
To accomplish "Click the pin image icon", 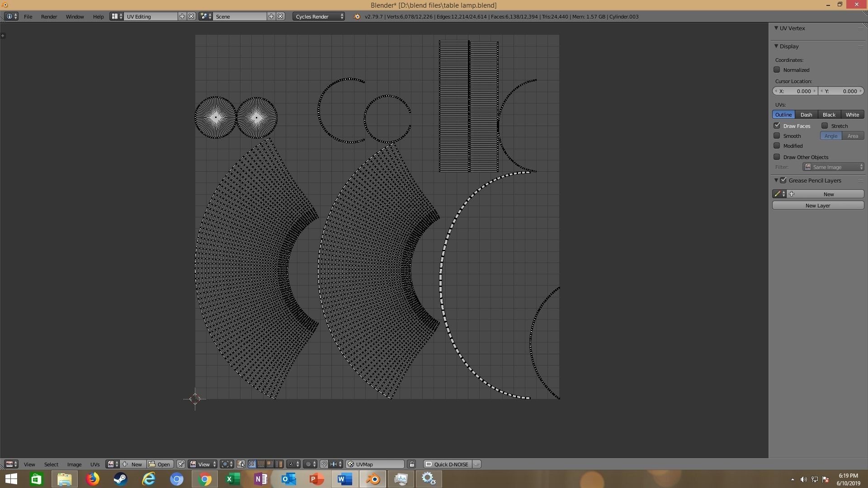I will click(x=180, y=464).
